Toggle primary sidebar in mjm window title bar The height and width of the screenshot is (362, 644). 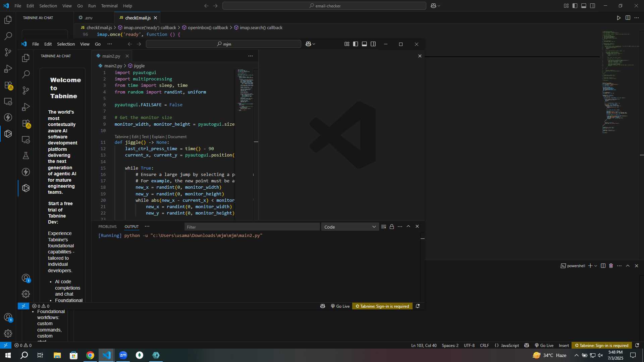click(356, 44)
